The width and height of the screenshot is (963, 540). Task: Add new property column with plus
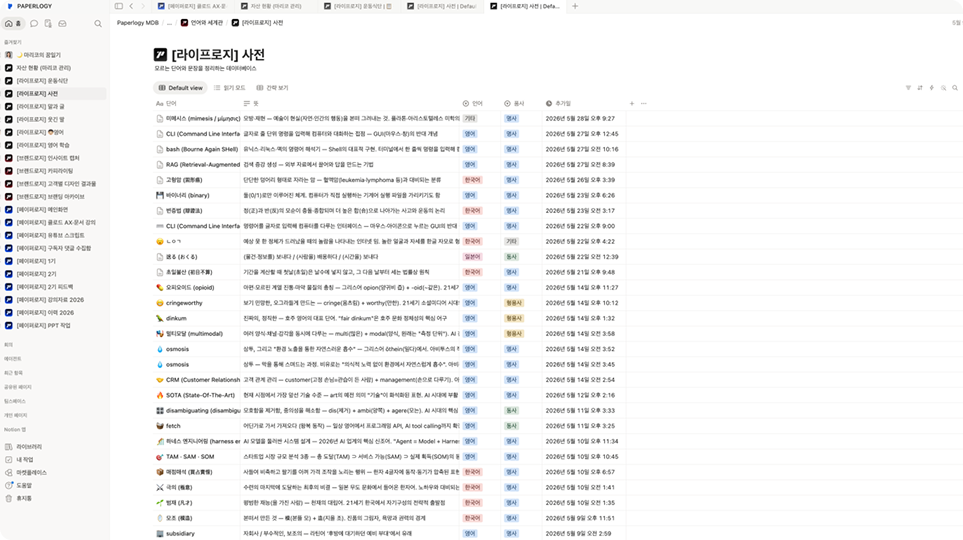tap(631, 104)
